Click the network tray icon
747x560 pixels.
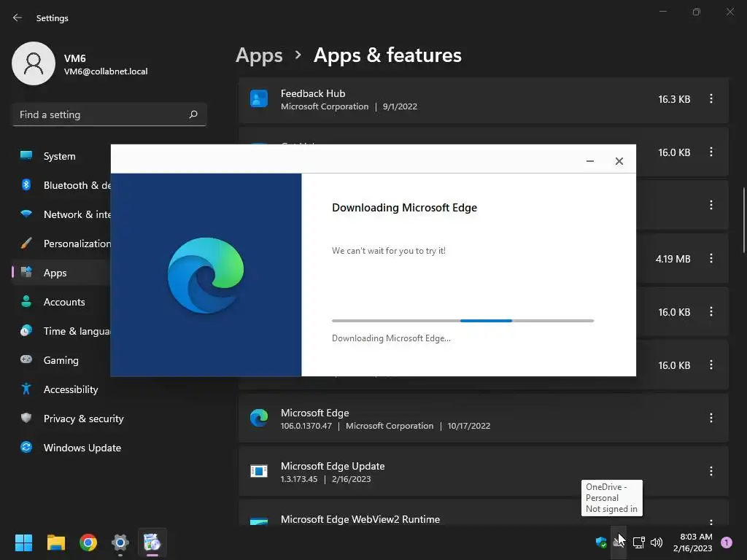(638, 542)
